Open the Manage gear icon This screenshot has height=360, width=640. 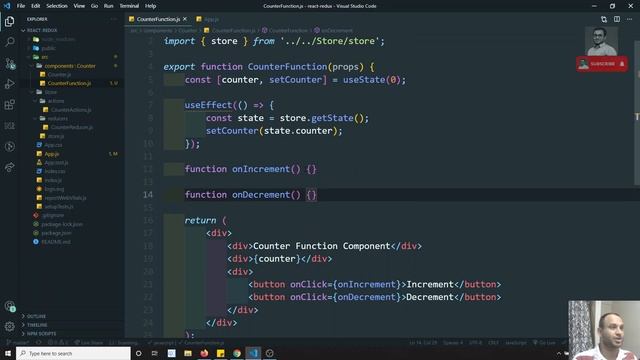(9, 326)
